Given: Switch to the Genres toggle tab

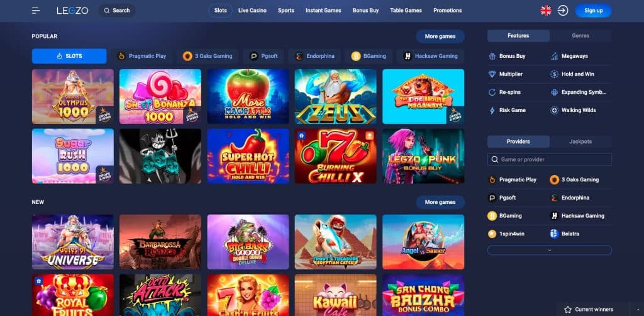Looking at the screenshot, I should 580,36.
